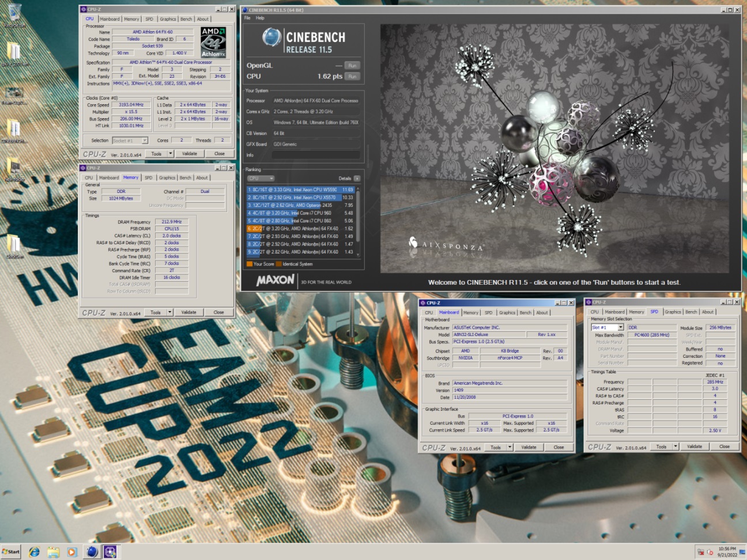Switch to About tab in CPU-Z SPD window
Image resolution: width=747 pixels, height=560 pixels.
pyautogui.click(x=708, y=312)
